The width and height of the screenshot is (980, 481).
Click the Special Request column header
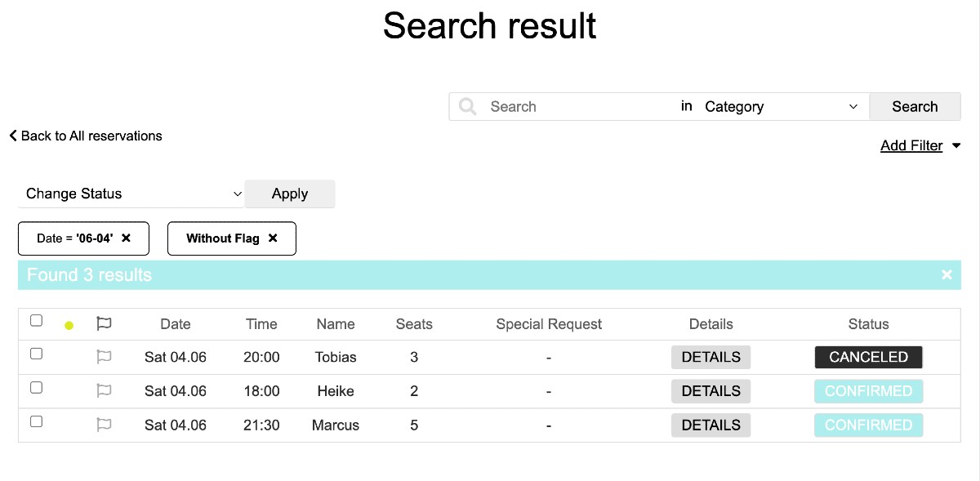(549, 324)
